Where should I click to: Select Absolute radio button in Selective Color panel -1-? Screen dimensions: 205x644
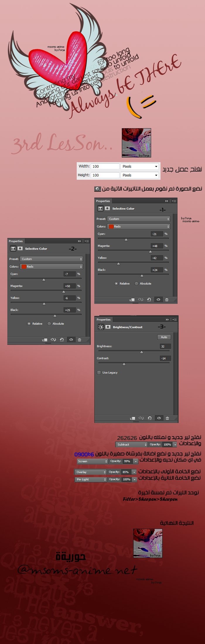136,284
